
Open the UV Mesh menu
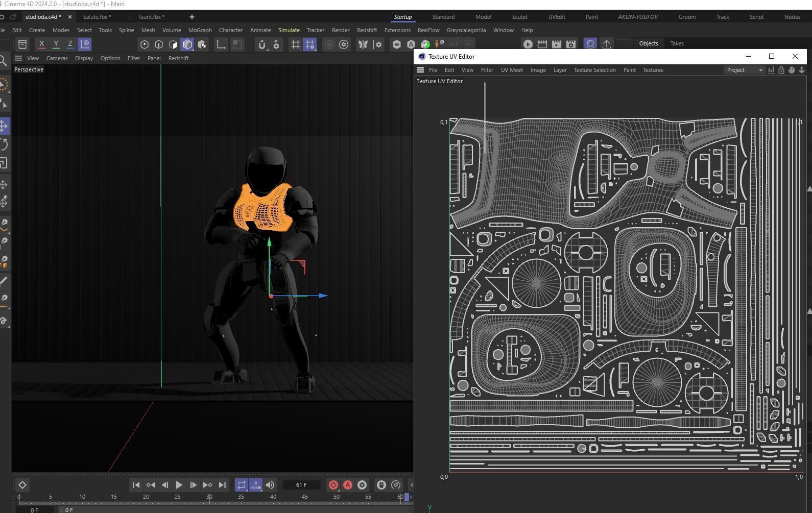(512, 70)
